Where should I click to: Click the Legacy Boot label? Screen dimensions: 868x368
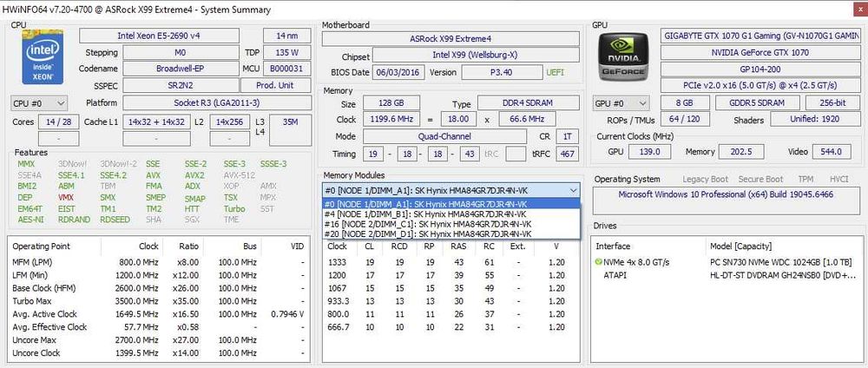pyautogui.click(x=707, y=180)
